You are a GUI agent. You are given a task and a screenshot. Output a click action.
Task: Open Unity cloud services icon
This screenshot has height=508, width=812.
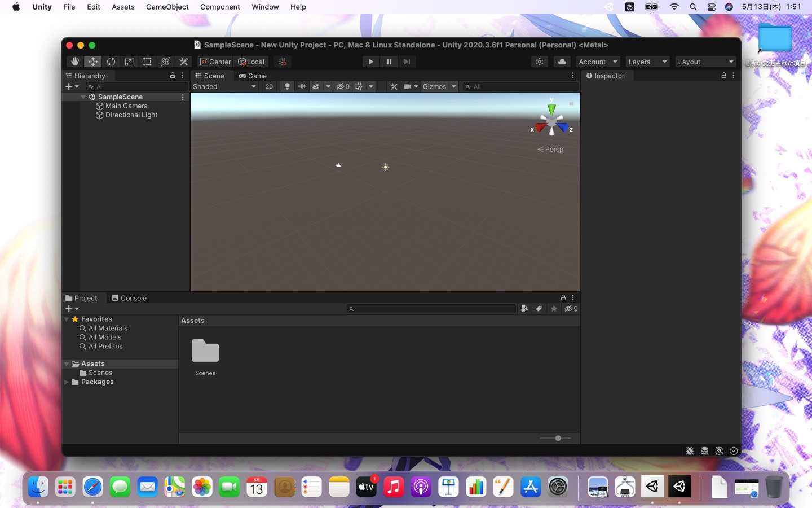(562, 62)
